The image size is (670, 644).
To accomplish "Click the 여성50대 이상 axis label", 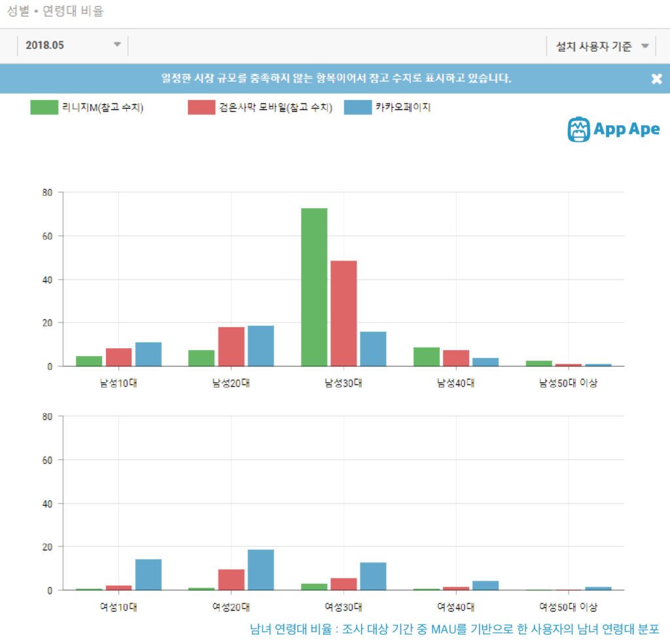I will (568, 607).
